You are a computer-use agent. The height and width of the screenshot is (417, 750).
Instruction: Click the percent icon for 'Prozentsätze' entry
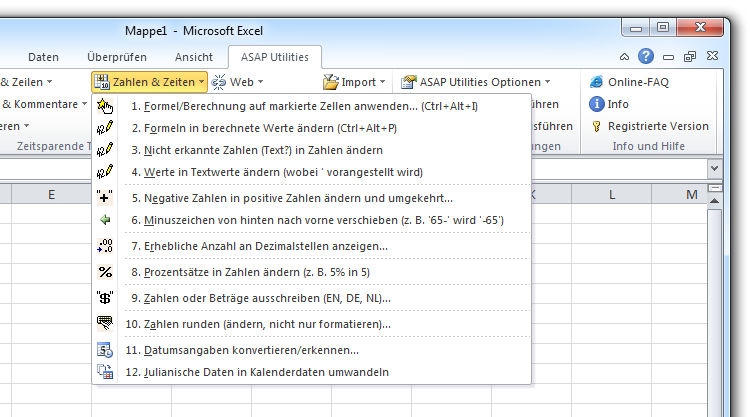(105, 272)
